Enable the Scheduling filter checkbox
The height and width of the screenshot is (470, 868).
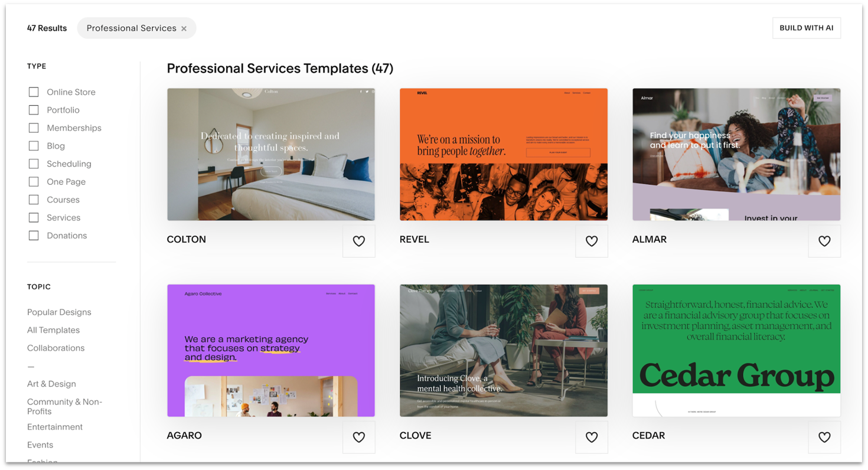tap(34, 164)
